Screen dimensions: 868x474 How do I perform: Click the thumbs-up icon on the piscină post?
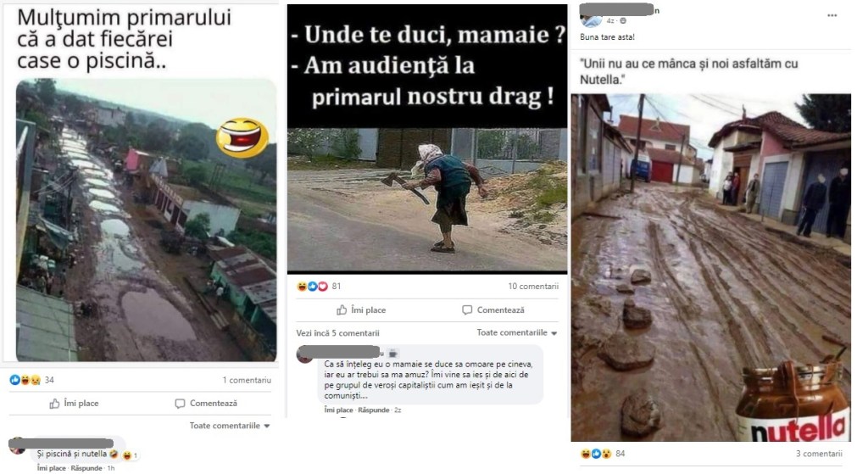click(54, 404)
